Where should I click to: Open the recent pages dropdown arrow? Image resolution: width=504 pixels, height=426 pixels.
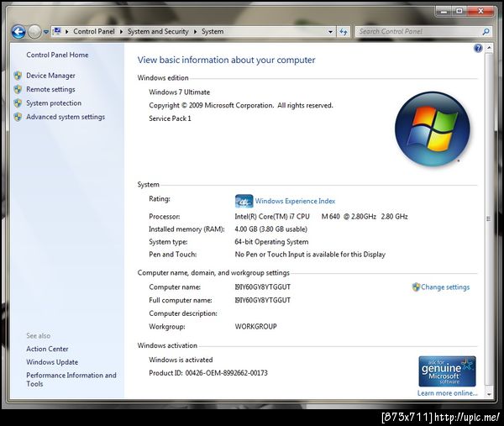click(x=46, y=32)
